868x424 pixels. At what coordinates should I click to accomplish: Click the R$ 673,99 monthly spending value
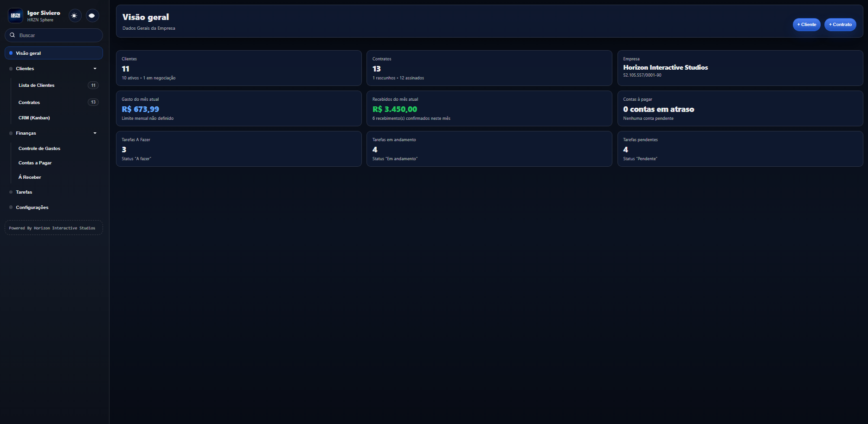tap(141, 109)
